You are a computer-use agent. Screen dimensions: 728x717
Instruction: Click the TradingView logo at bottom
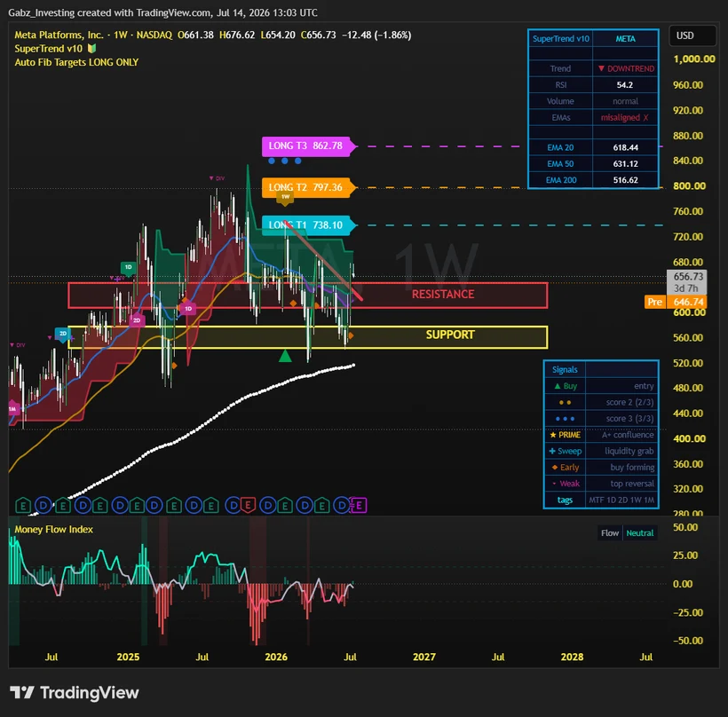tap(75, 693)
